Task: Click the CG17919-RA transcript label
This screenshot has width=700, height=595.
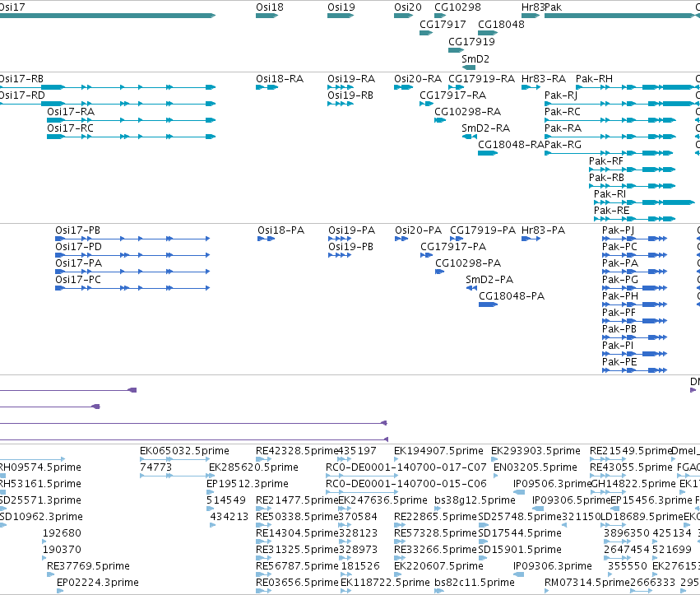Action: (x=482, y=79)
